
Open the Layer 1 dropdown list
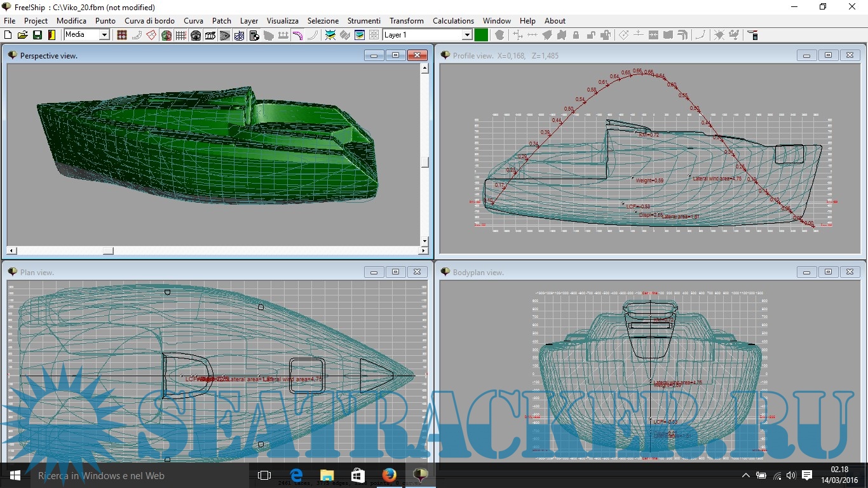(467, 35)
